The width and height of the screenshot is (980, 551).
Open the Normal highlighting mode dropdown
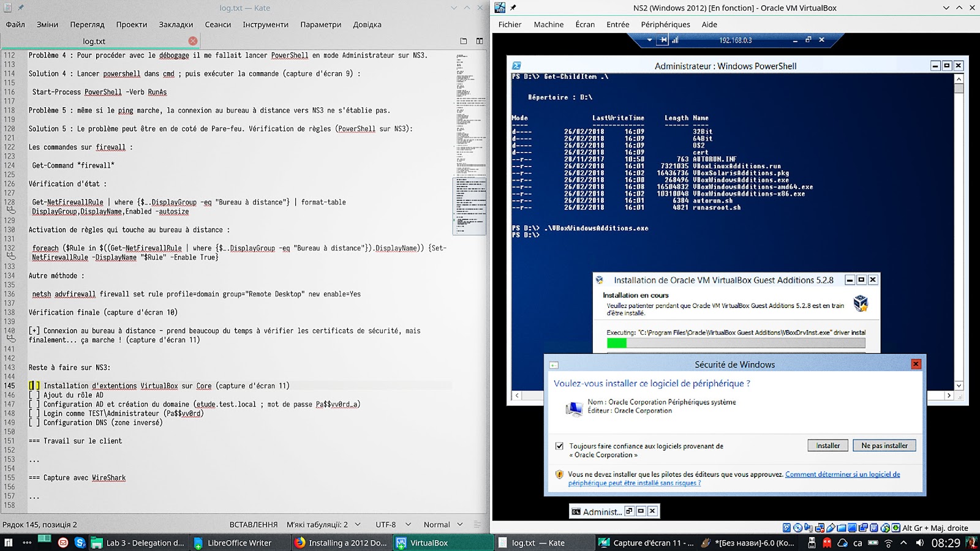(443, 525)
